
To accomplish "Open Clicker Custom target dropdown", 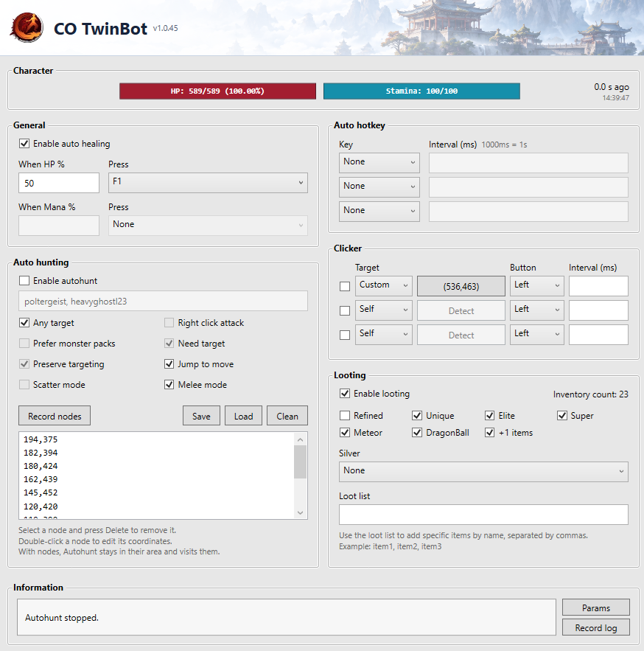I will point(384,286).
